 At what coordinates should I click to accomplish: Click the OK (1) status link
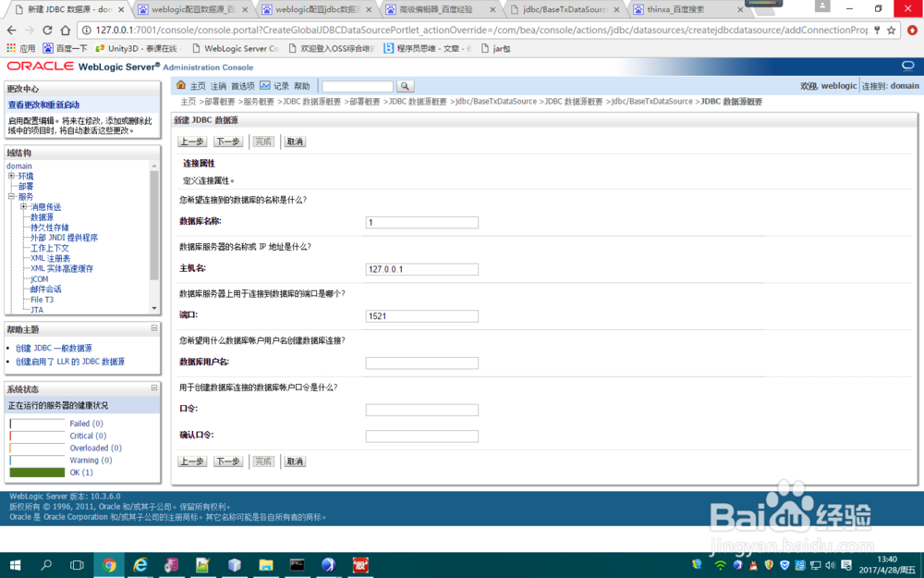pos(81,473)
